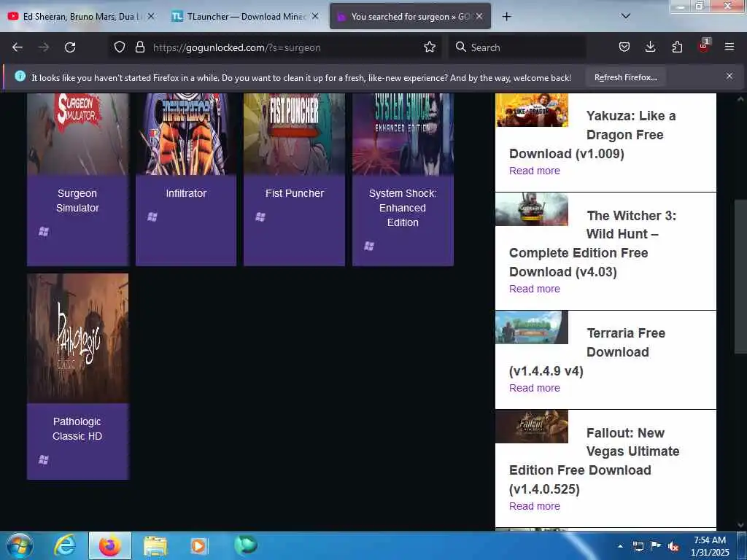Open Yakuza: Like a Dragon Free Download heading

click(592, 135)
